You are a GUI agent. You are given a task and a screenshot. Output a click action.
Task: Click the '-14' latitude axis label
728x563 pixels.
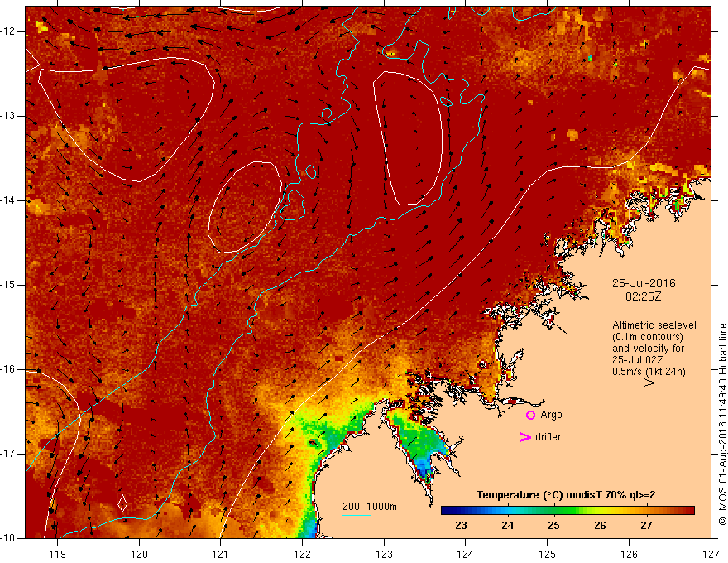point(8,200)
